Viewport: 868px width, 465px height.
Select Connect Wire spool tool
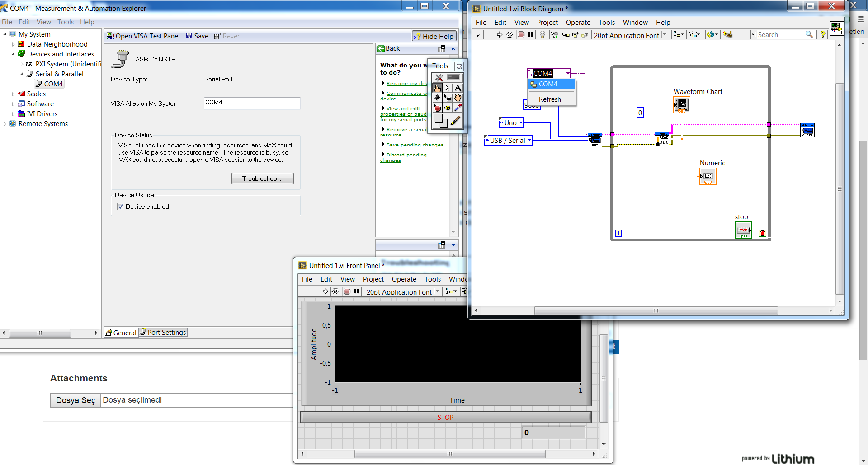click(437, 98)
